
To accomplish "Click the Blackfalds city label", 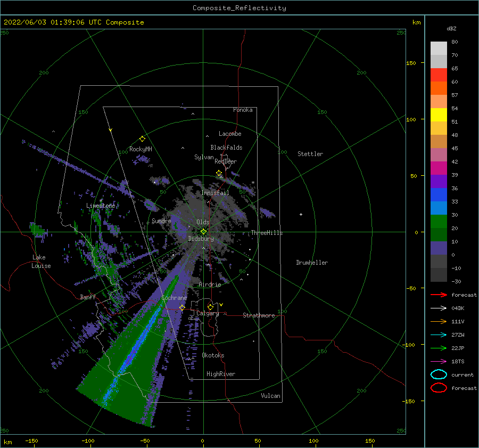I will [x=226, y=148].
